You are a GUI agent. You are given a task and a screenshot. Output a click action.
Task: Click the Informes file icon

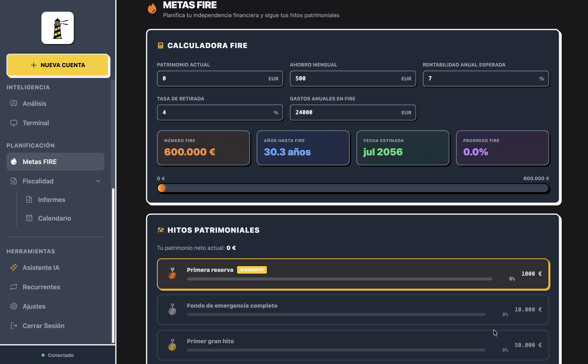pos(29,200)
